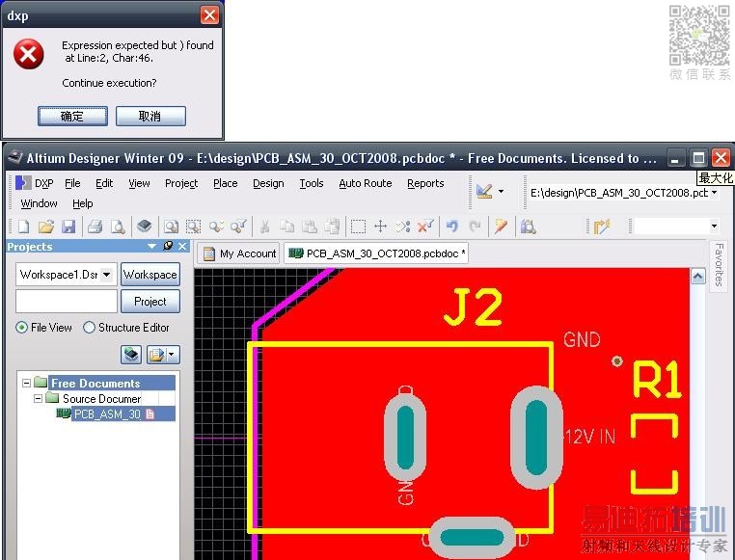Screen dimensions: 735x560
Task: Click the Project button
Action: pyautogui.click(x=150, y=302)
